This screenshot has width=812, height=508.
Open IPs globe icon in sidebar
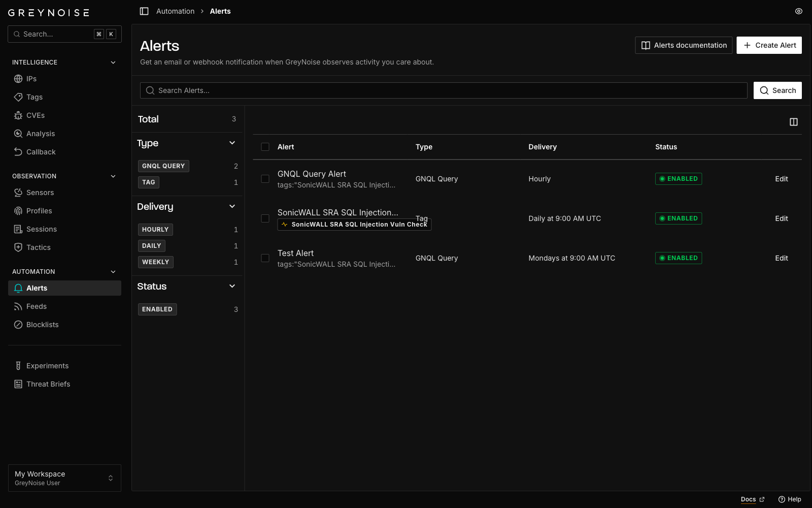tap(18, 79)
